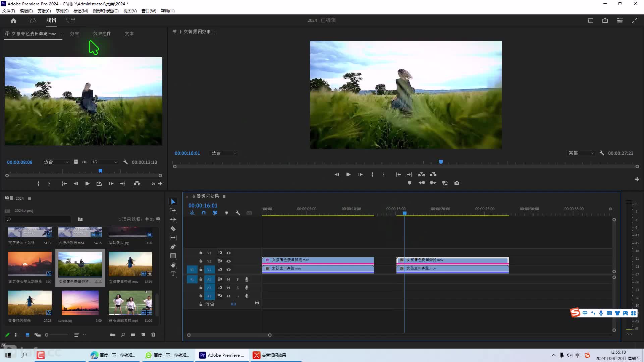Click the Extract button in Program monitor

click(433, 174)
